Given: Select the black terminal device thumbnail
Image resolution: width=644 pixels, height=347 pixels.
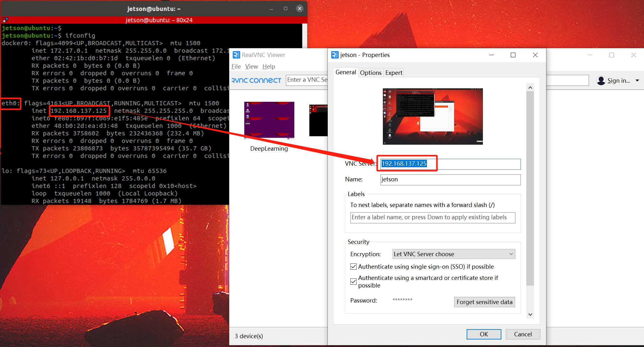Looking at the screenshot, I should click(x=318, y=120).
